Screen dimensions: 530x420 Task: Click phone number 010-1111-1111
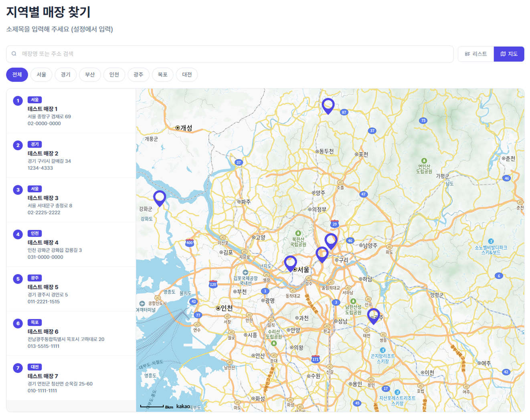tap(42, 390)
